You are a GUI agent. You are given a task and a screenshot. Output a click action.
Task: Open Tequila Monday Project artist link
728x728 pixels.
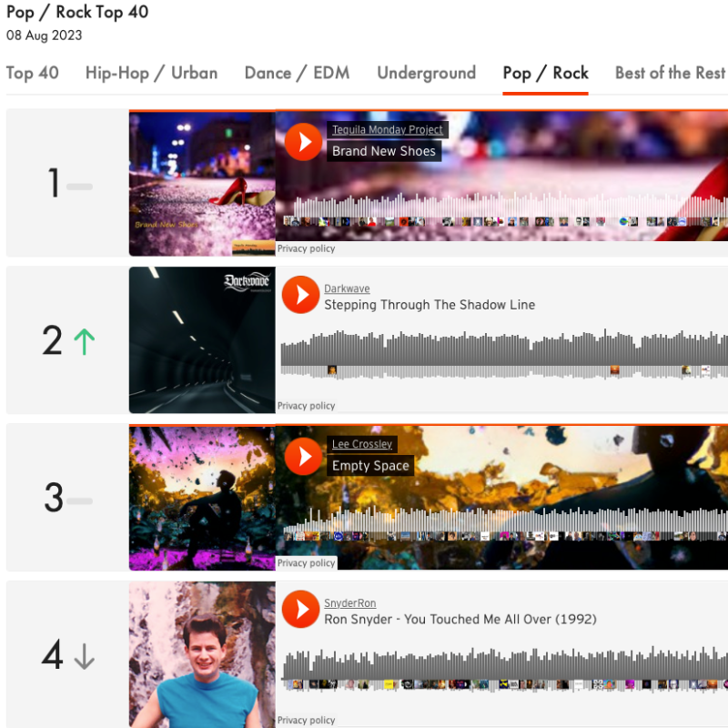388,129
